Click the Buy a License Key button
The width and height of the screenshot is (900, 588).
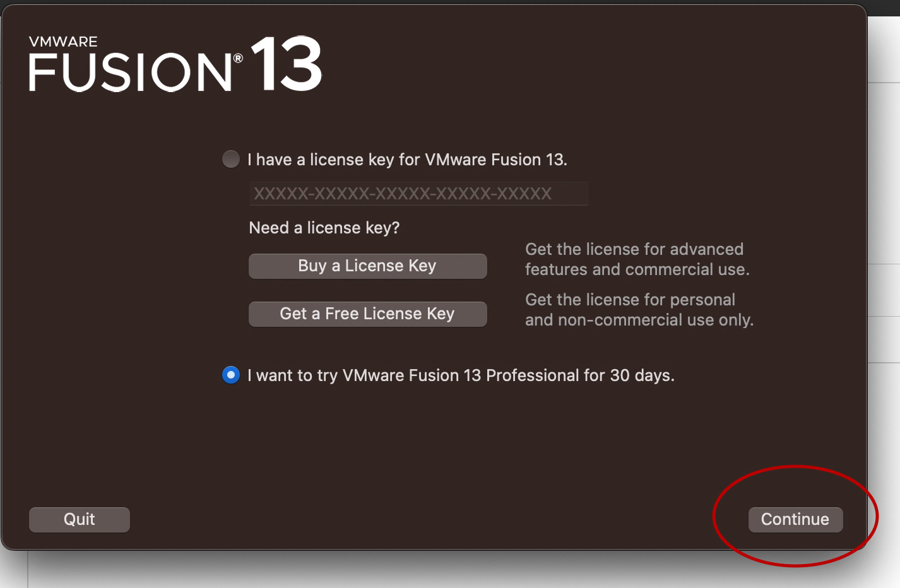click(367, 266)
